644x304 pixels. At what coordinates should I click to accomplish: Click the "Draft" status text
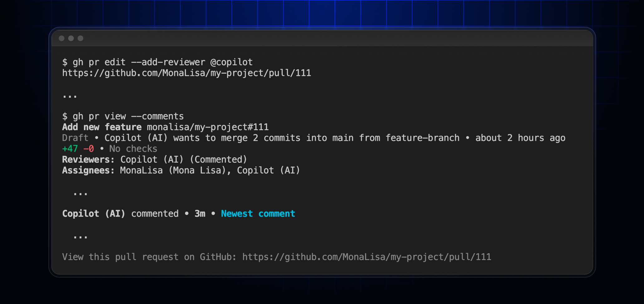(x=75, y=138)
